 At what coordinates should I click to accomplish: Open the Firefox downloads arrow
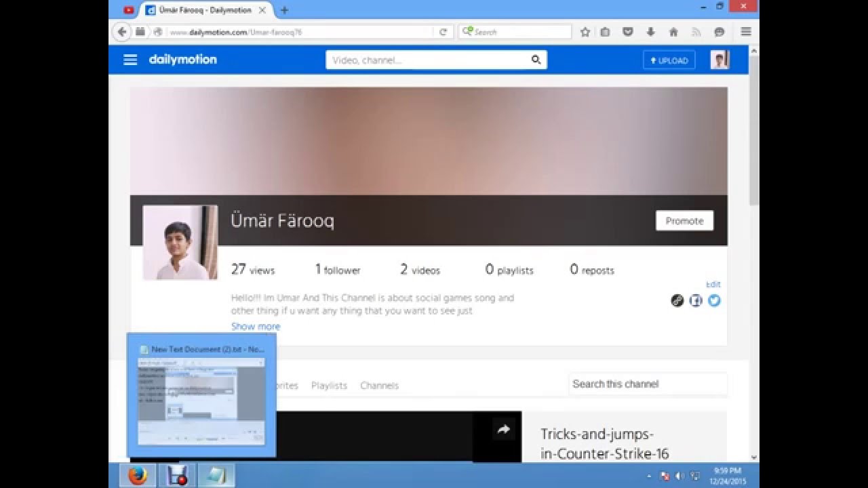tap(650, 32)
